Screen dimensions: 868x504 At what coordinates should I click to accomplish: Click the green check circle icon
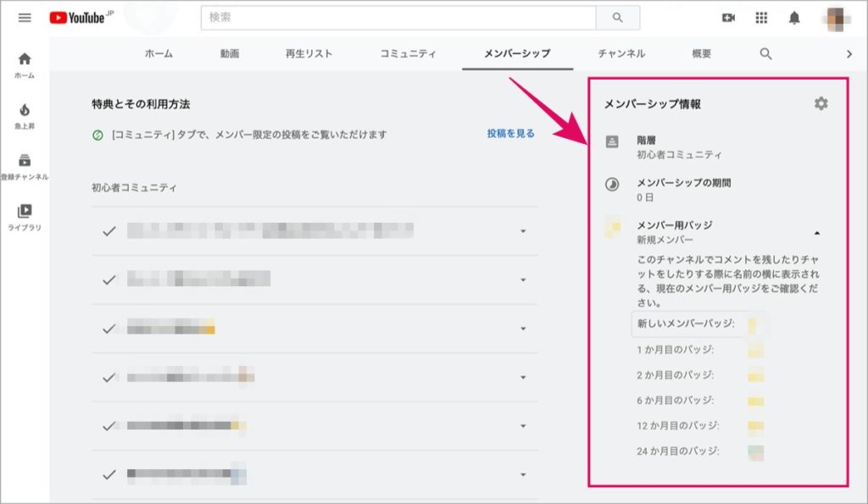(97, 135)
